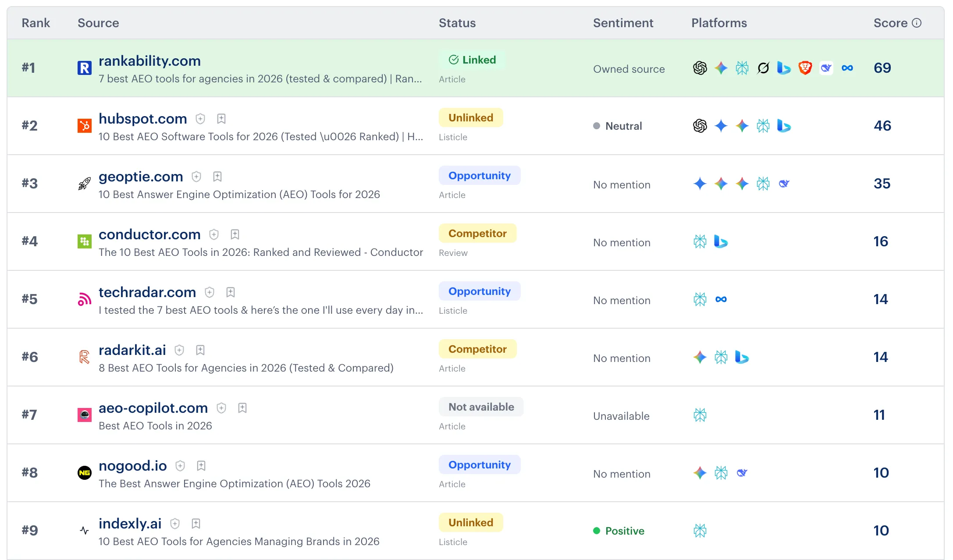Bookmark the geoptie.com source
This screenshot has width=953, height=560.
click(x=217, y=177)
